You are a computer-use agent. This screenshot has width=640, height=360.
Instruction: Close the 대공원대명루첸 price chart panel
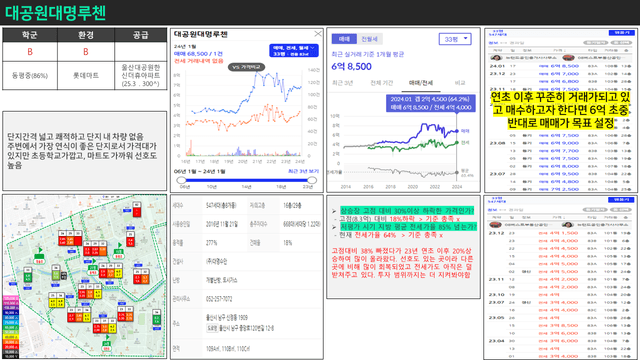point(318,34)
